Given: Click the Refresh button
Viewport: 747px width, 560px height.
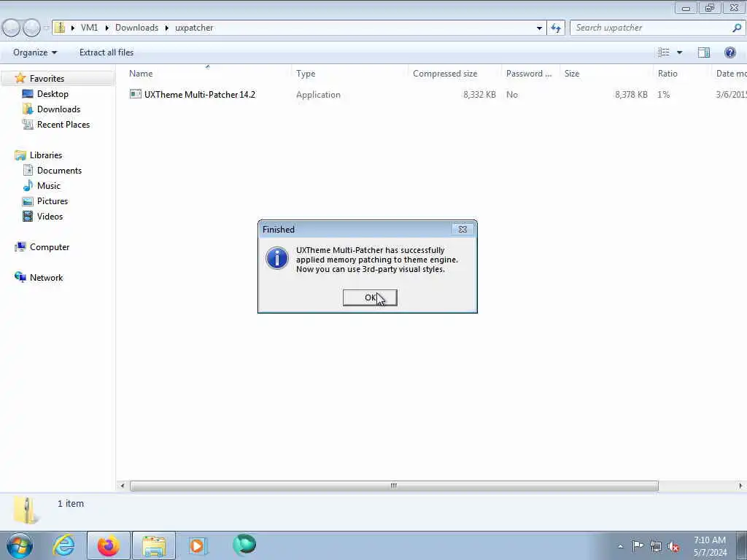Looking at the screenshot, I should click(555, 28).
